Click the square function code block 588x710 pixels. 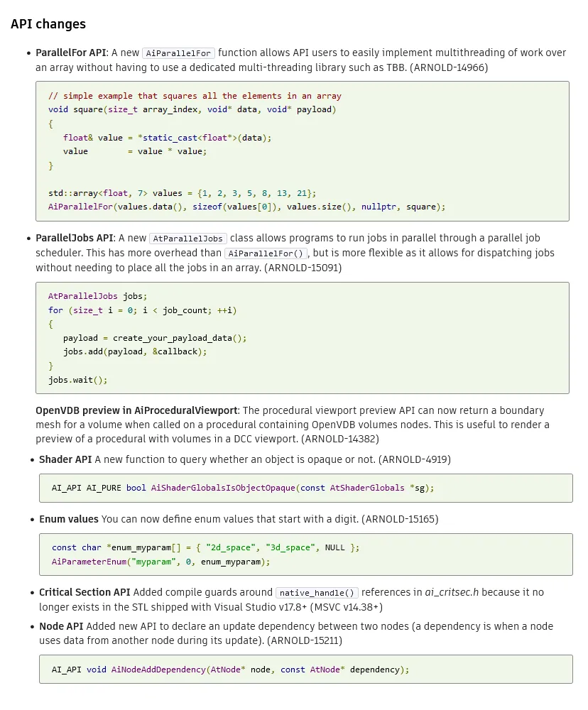(302, 151)
